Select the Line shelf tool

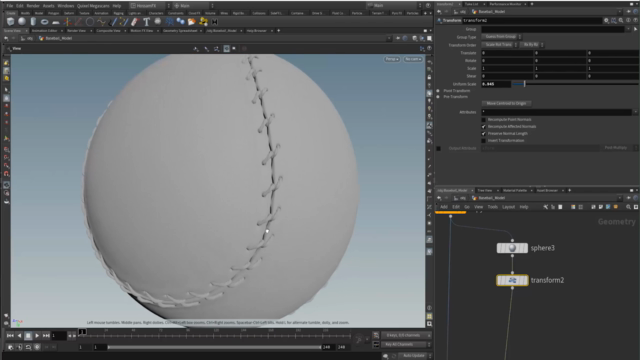pyautogui.click(x=78, y=22)
